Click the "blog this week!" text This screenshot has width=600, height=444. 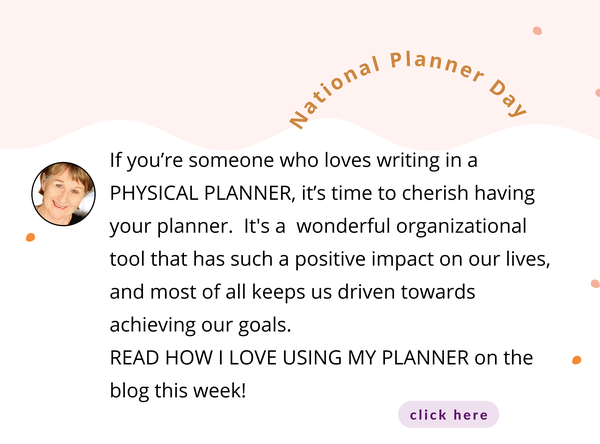point(177,390)
